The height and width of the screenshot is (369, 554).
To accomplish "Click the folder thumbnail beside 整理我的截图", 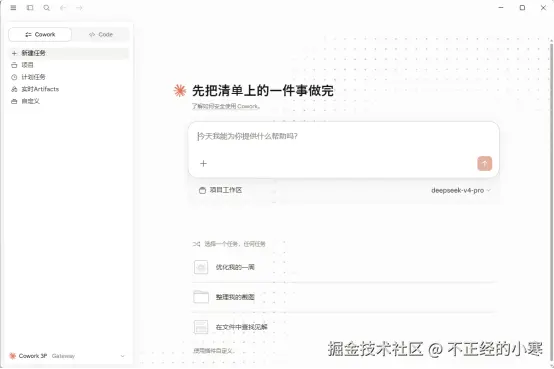I will coord(201,297).
